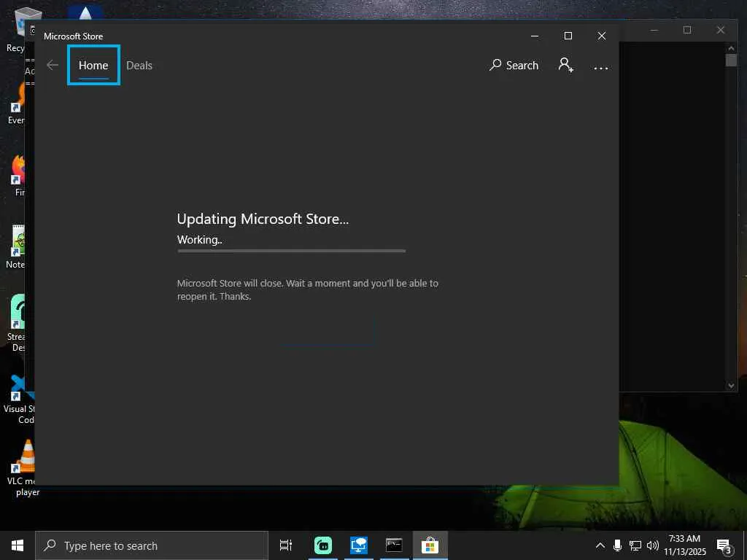Click background window scrollbar down arrow
The image size is (747, 560).
coord(731,386)
